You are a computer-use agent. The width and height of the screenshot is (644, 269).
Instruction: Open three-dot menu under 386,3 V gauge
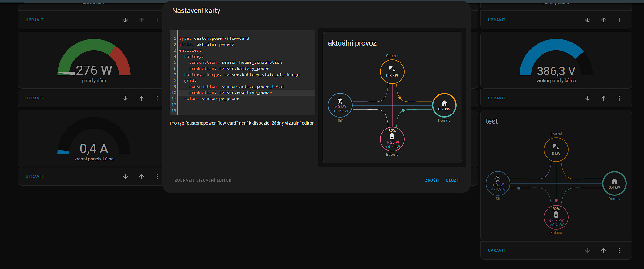coord(619,98)
